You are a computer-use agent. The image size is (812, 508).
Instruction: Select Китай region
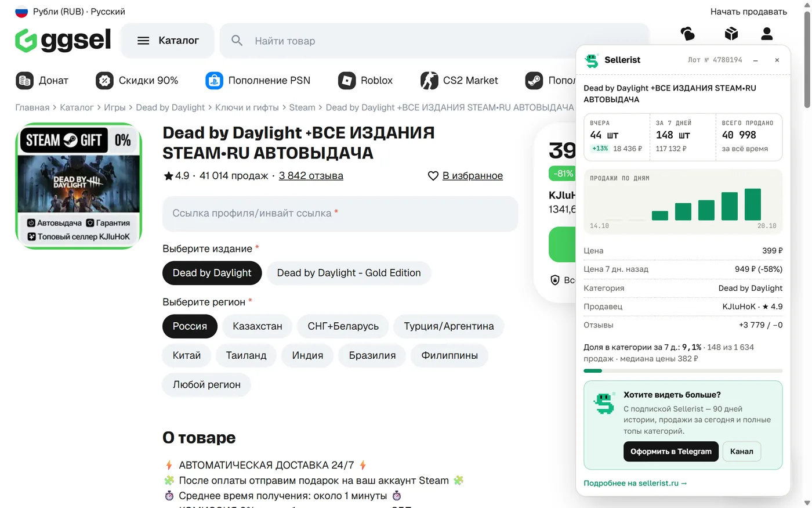click(x=187, y=355)
